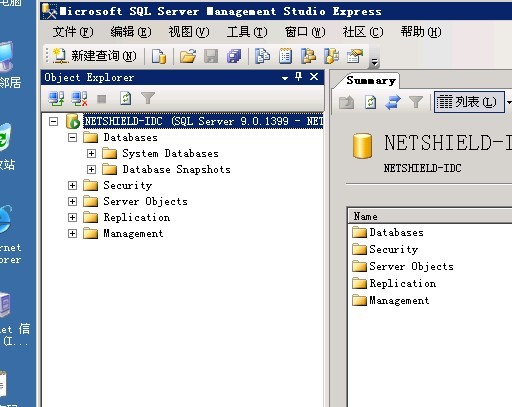Select Security in Object Explorer tree

tap(128, 185)
